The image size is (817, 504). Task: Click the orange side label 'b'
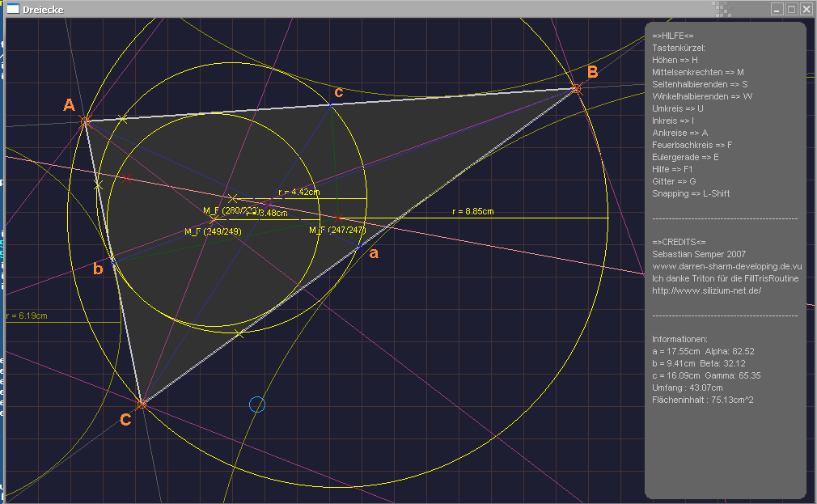(x=98, y=269)
